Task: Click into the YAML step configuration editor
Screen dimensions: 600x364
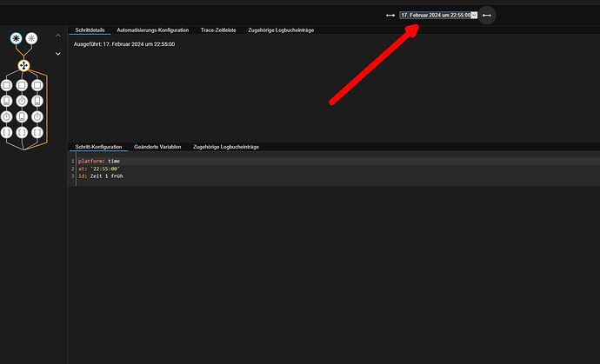Action: [334, 169]
